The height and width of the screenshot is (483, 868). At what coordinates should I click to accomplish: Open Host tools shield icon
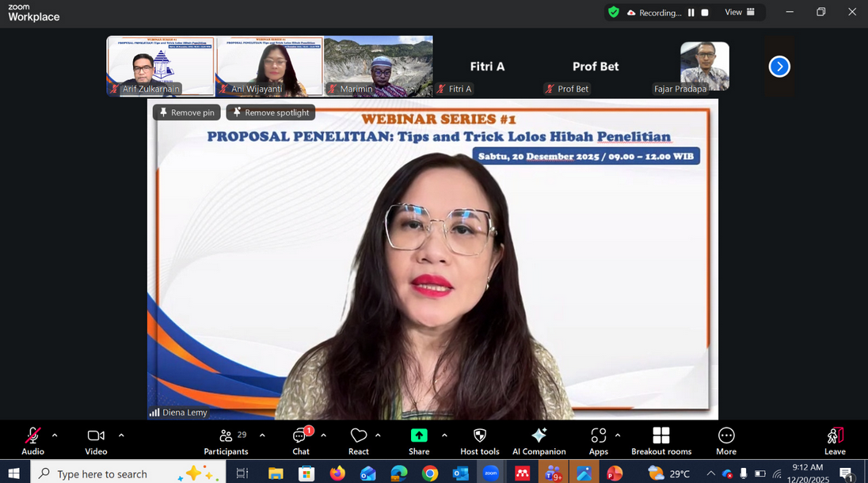[480, 440]
